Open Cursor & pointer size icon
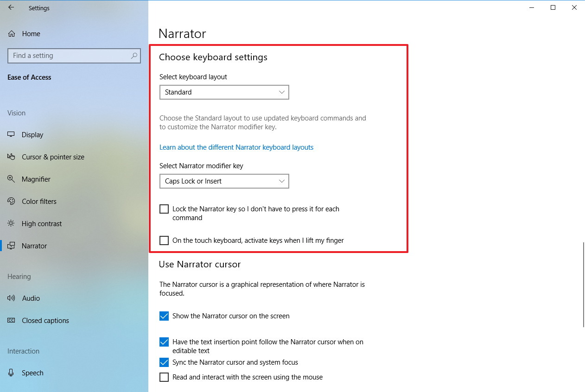 tap(11, 157)
